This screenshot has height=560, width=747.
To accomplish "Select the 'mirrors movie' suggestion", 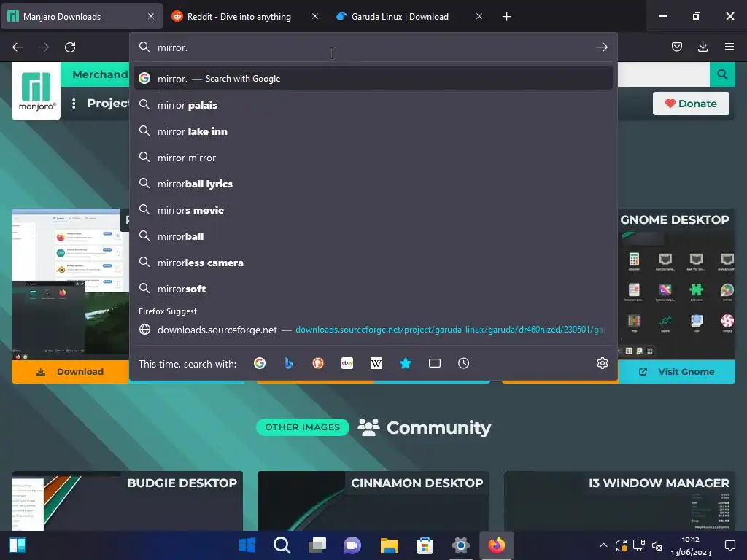I will point(373,209).
